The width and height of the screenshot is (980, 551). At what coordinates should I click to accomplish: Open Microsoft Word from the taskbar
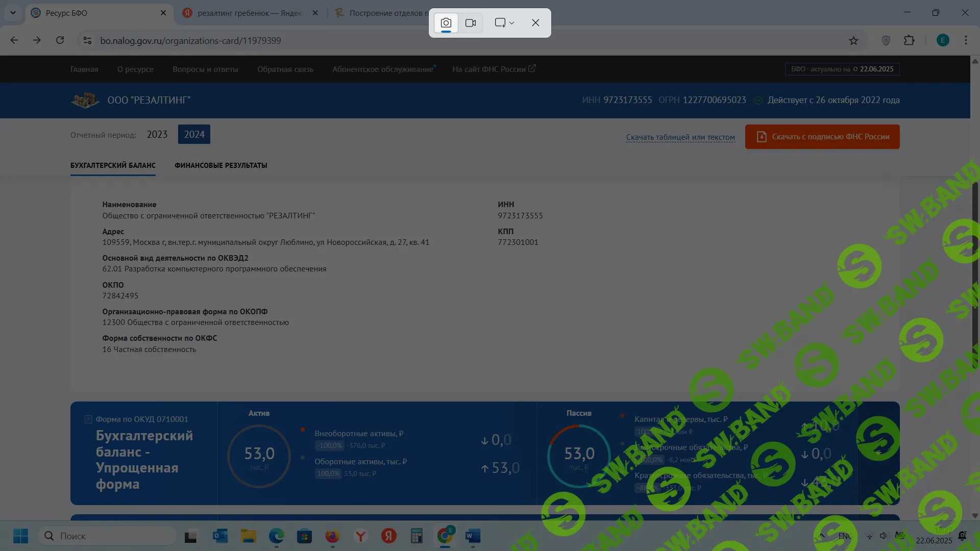point(473,536)
